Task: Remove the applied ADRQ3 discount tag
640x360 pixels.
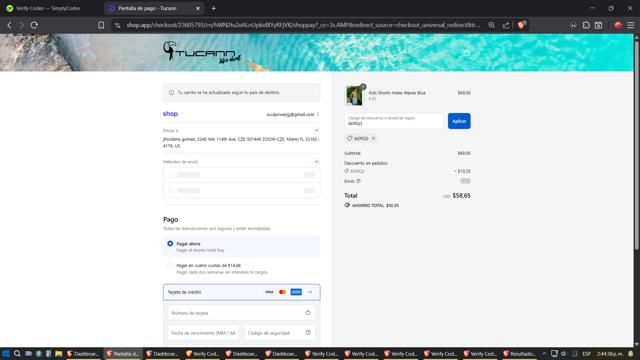Action: coord(373,138)
